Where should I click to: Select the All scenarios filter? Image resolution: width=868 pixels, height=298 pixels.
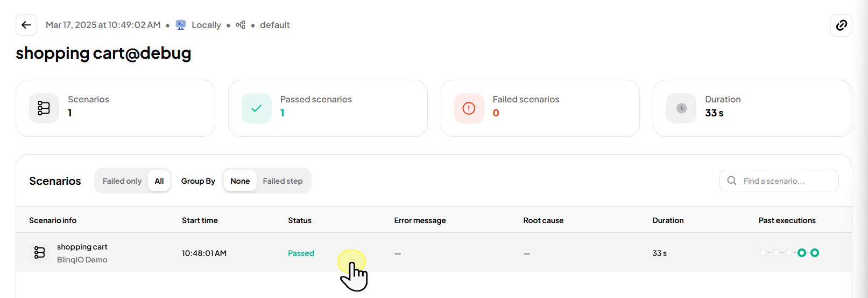click(159, 181)
